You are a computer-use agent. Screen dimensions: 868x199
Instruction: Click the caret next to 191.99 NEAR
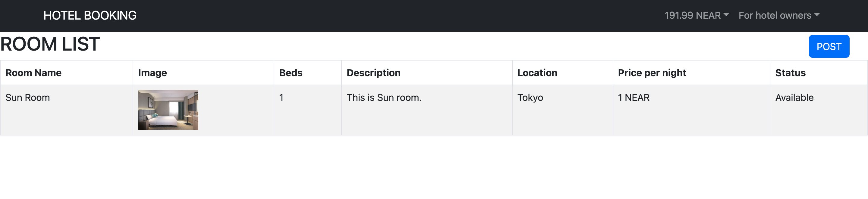[726, 15]
